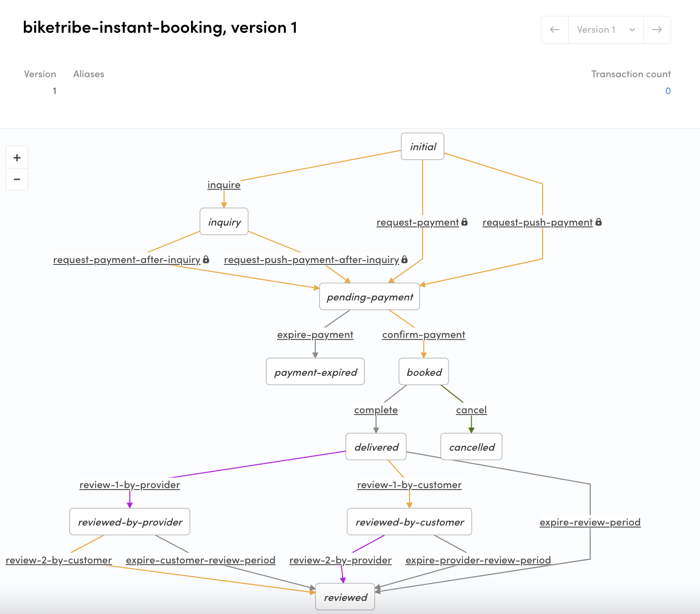The image size is (700, 614).
Task: Click the lock icon on request-payment-after-inquiry
Action: (x=206, y=259)
